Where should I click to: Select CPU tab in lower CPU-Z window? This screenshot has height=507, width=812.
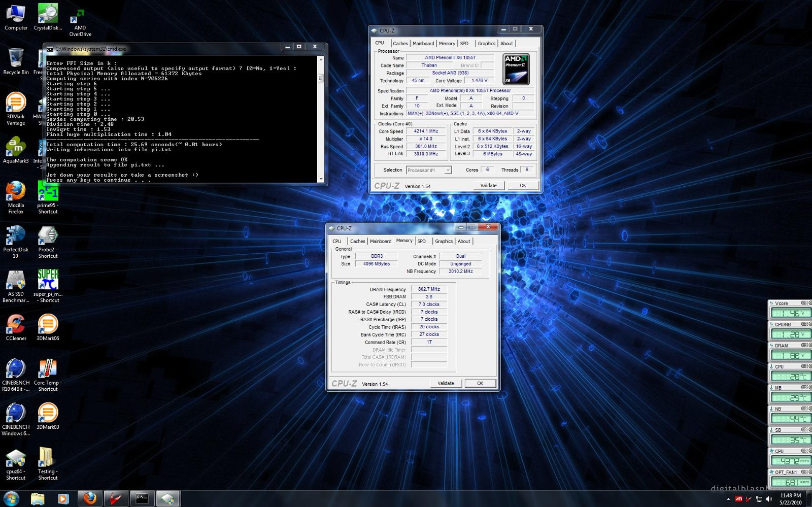pyautogui.click(x=337, y=241)
